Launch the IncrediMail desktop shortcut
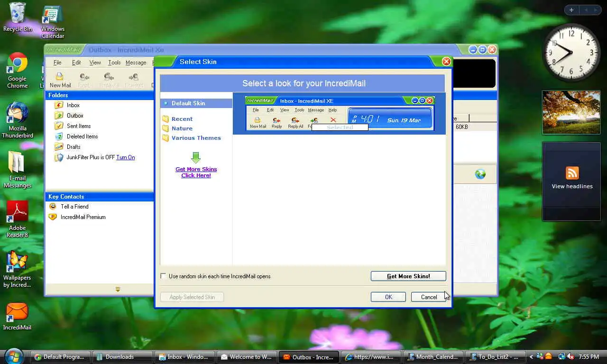The height and width of the screenshot is (364, 607). pyautogui.click(x=18, y=316)
